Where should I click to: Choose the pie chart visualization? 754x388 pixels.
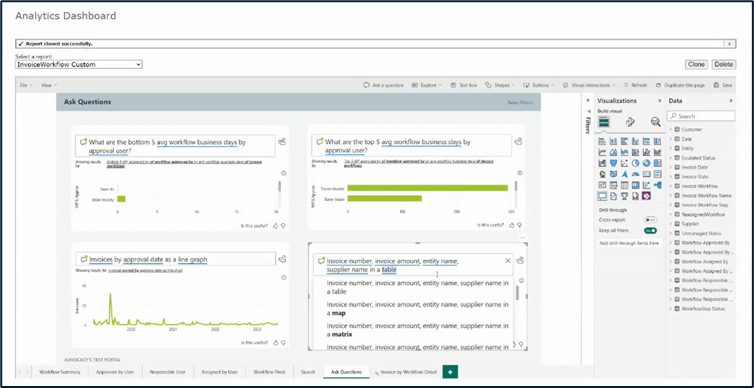coord(635,163)
